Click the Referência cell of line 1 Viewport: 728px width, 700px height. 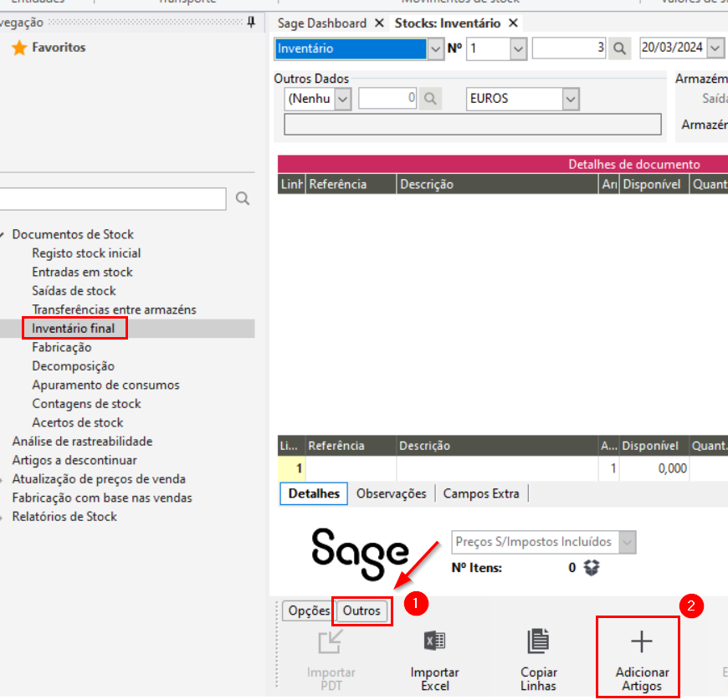(x=351, y=468)
